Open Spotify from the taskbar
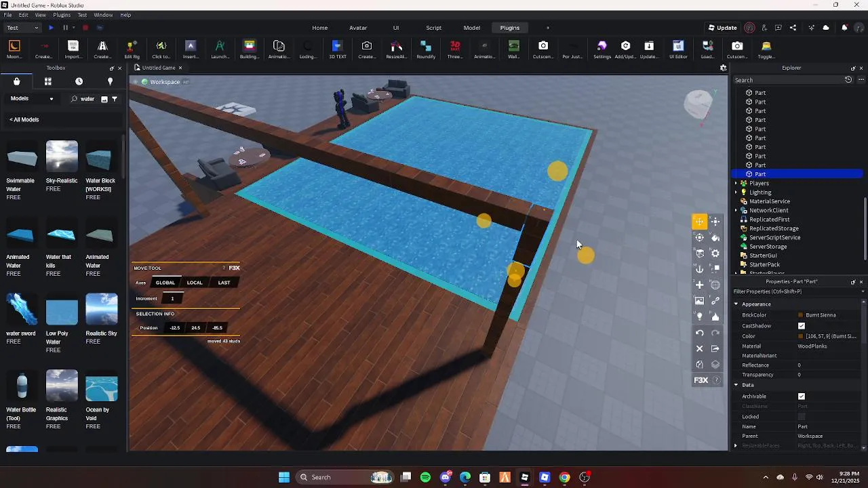The image size is (868, 488). [x=425, y=477]
